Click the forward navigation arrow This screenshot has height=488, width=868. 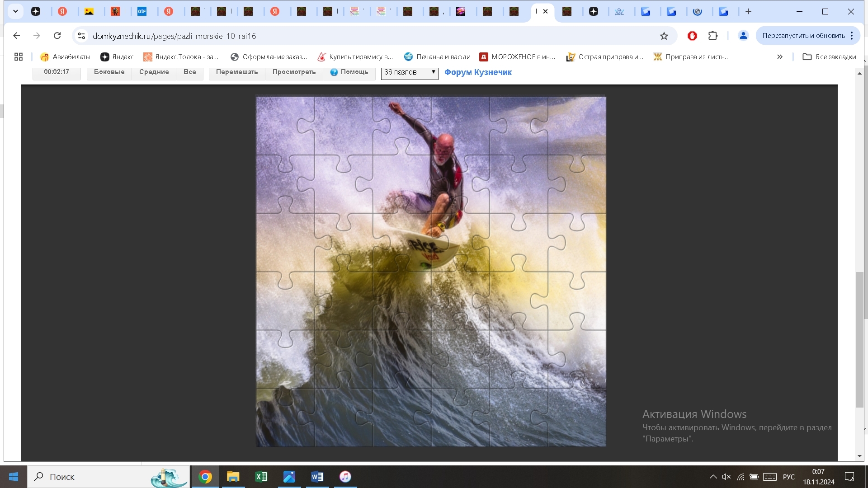37,36
